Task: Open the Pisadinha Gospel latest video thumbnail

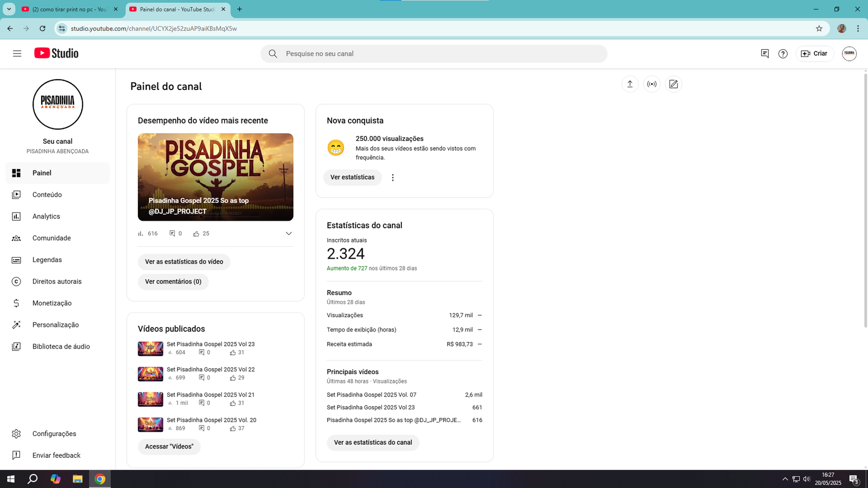Action: (x=215, y=177)
